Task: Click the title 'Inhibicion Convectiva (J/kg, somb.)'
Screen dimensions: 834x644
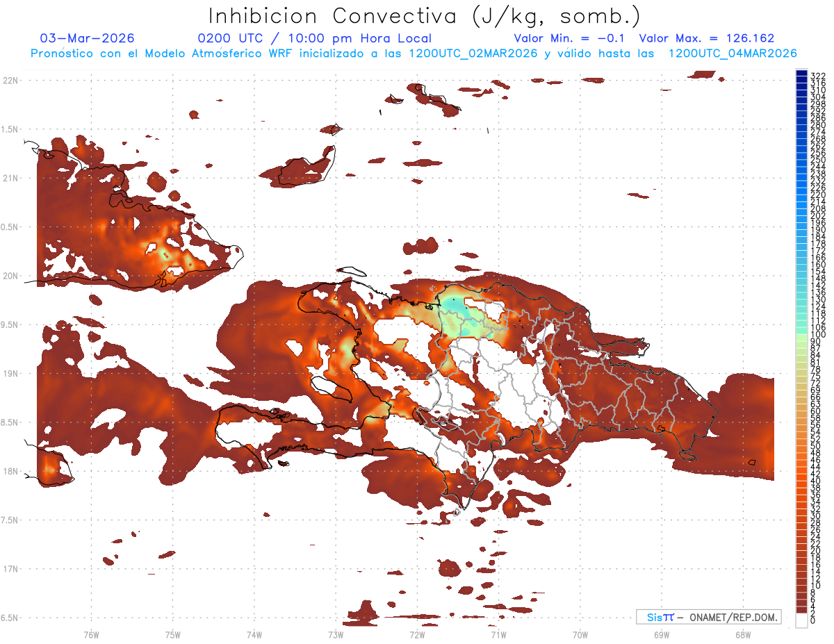Action: [424, 16]
